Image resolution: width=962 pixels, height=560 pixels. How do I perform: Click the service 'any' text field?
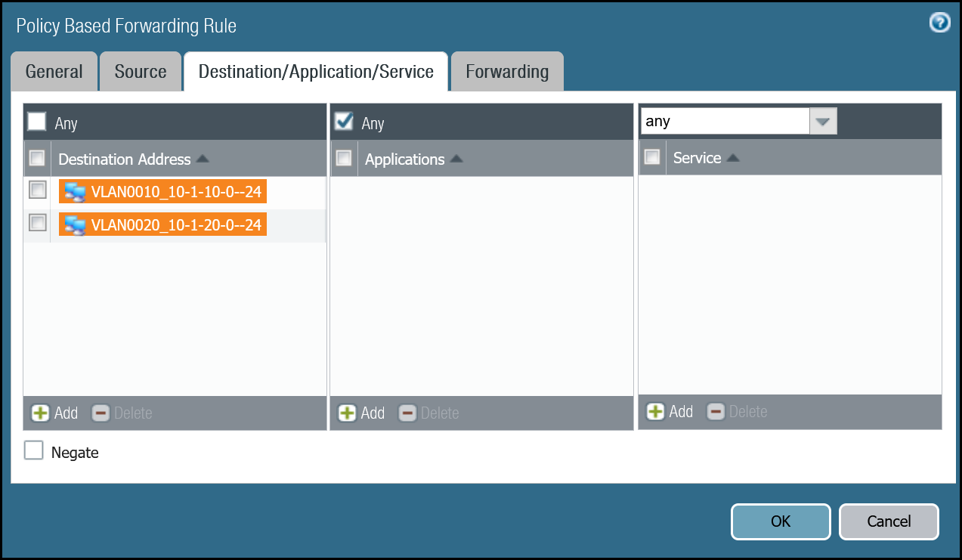(x=724, y=121)
